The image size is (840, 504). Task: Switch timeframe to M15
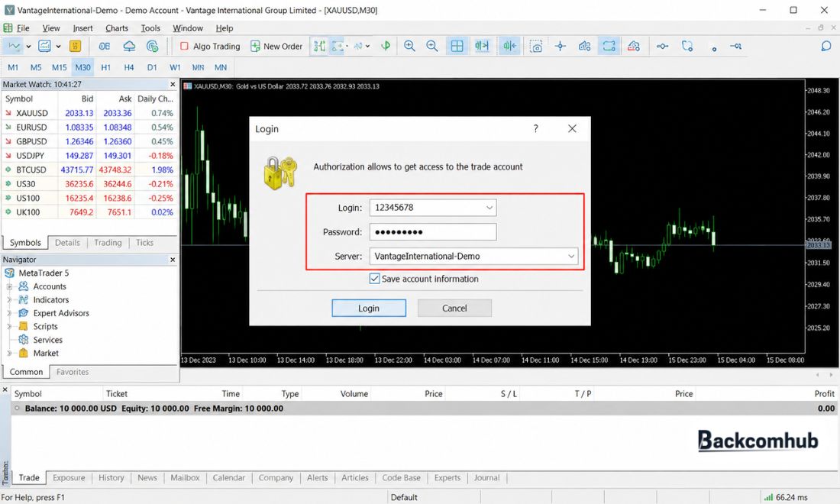59,67
